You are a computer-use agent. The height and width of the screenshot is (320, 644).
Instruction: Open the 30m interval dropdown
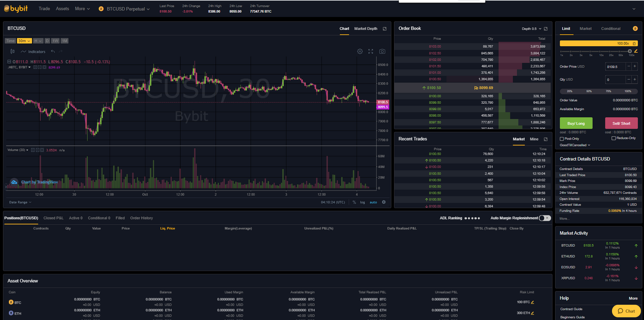click(x=24, y=41)
